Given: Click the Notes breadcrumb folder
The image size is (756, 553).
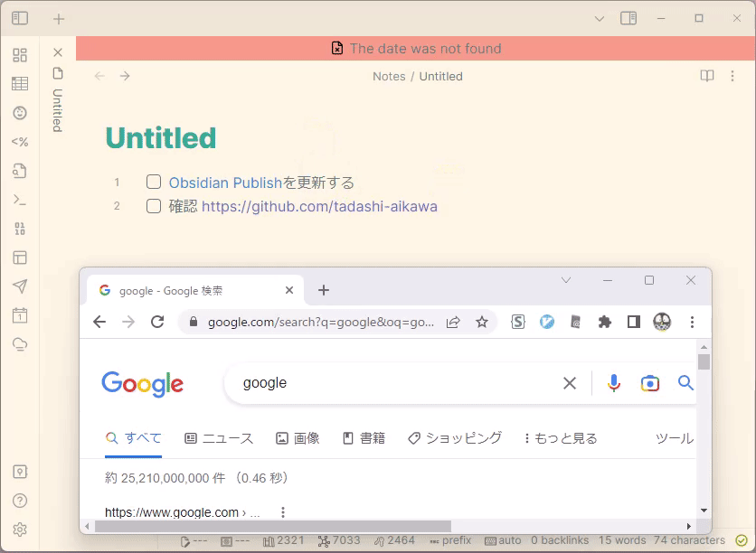Looking at the screenshot, I should coord(389,77).
